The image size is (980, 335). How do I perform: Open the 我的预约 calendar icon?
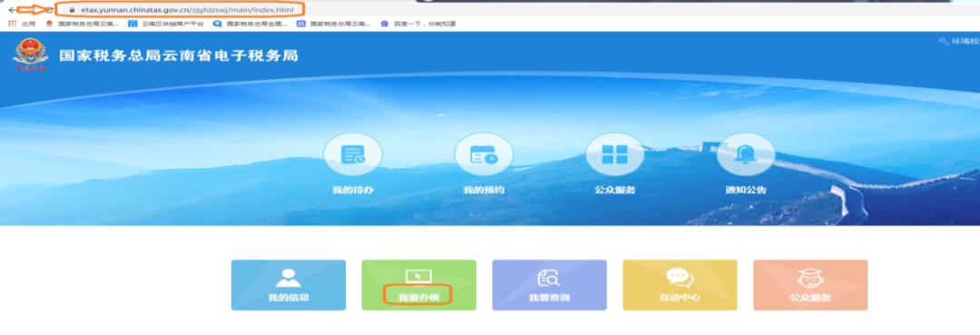point(483,154)
